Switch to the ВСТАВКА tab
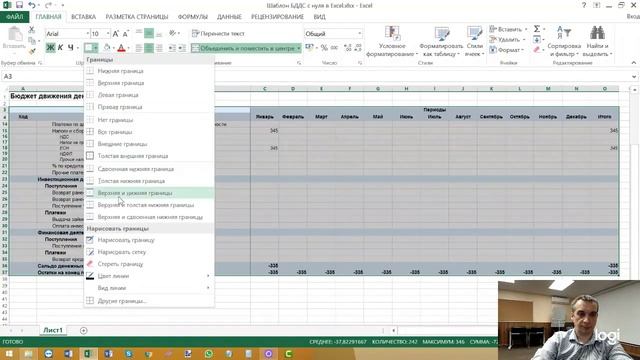 tap(83, 17)
